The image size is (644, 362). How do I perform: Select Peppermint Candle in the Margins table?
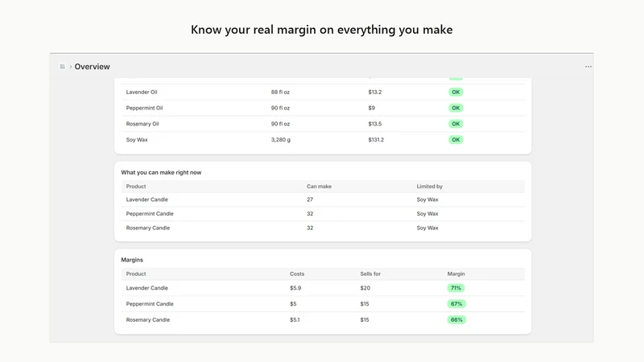coord(323,304)
